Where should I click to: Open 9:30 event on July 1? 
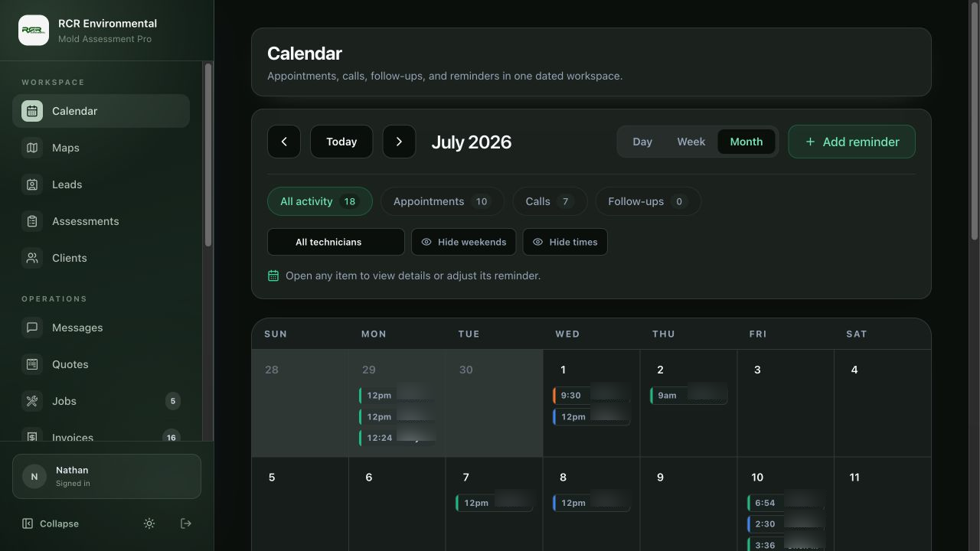[x=591, y=396]
